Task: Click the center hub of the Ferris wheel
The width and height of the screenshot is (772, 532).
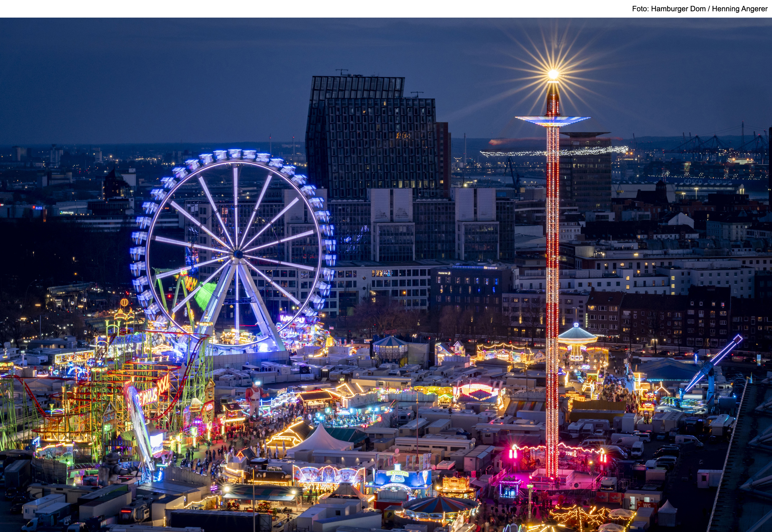Action: (x=238, y=255)
